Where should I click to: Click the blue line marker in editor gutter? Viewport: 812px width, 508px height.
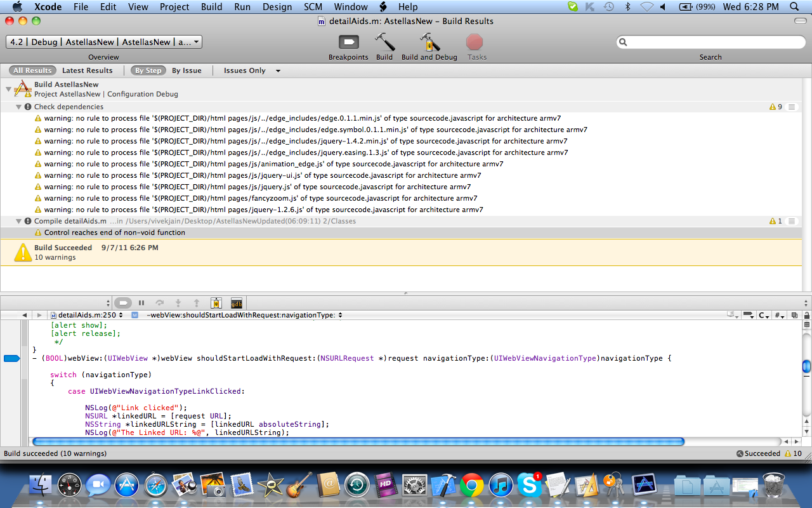pos(12,358)
